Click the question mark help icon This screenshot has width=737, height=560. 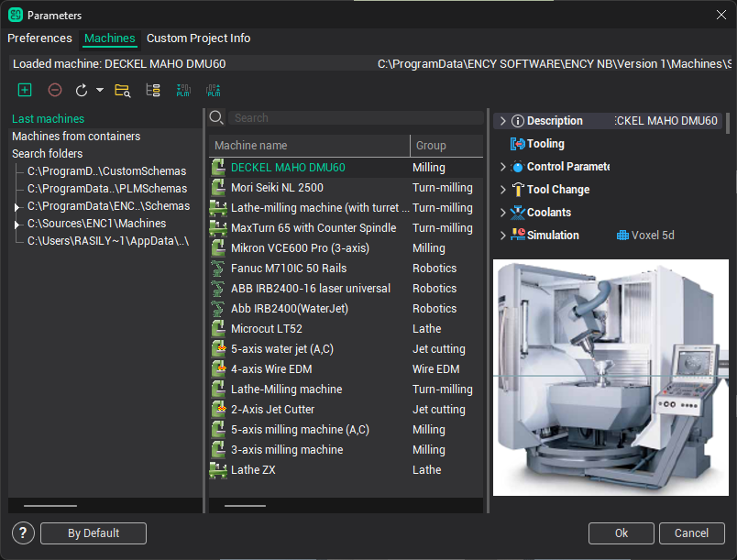(24, 533)
